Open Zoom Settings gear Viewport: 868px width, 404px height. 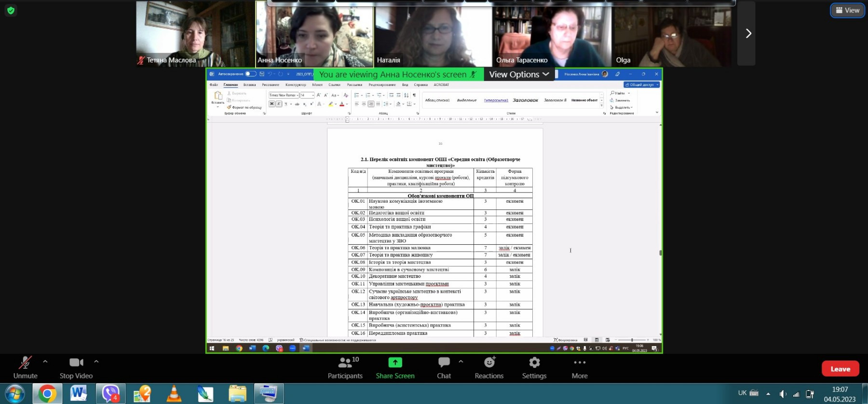[534, 368]
